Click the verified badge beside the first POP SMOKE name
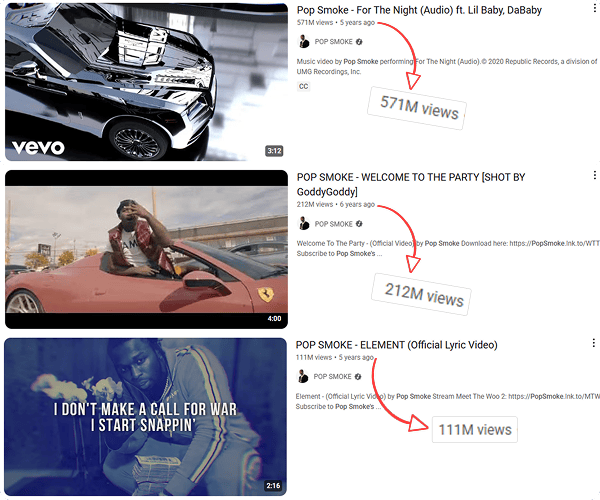The height and width of the screenshot is (500, 600). tap(359, 42)
